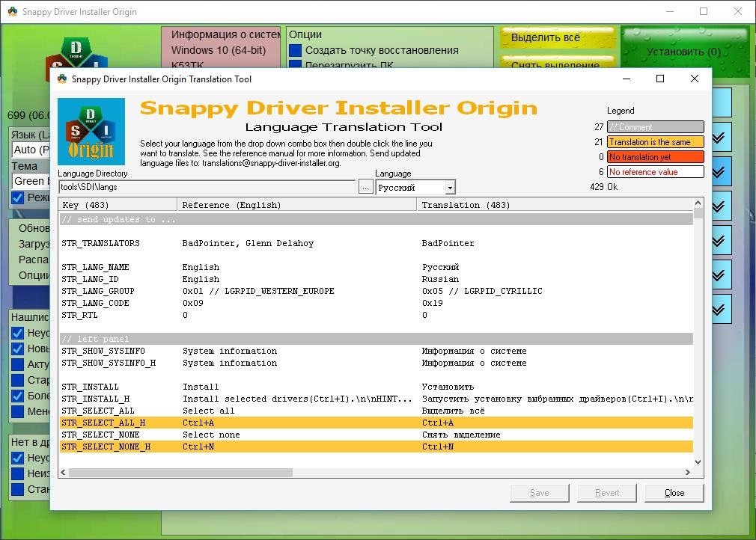Click the translation list scroll-down arrow

(698, 463)
